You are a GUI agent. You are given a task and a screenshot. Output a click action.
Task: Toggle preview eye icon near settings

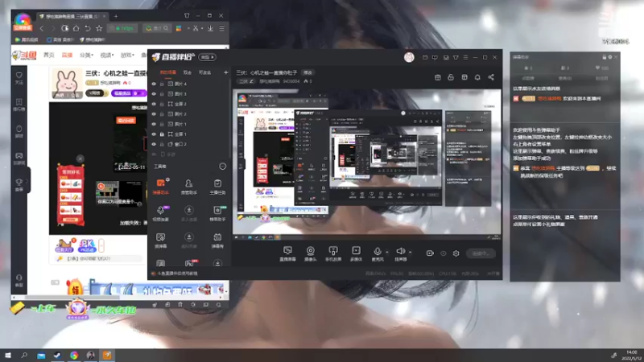(444, 253)
